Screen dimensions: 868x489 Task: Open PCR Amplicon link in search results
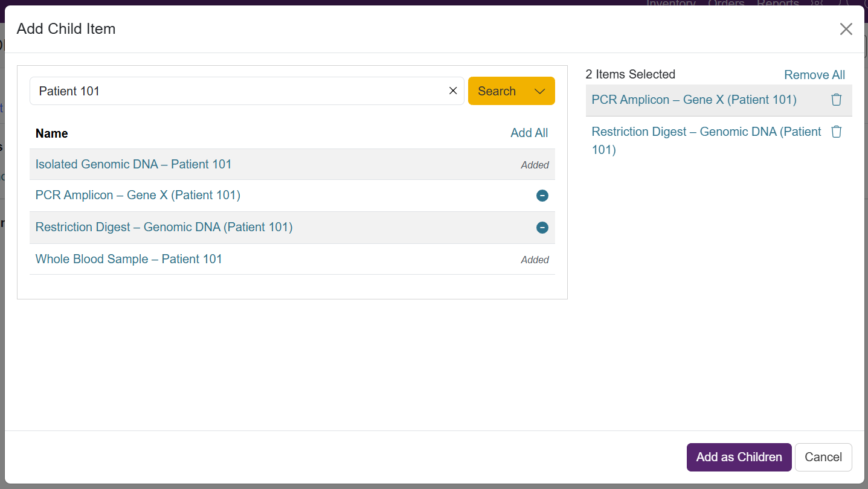click(x=138, y=195)
